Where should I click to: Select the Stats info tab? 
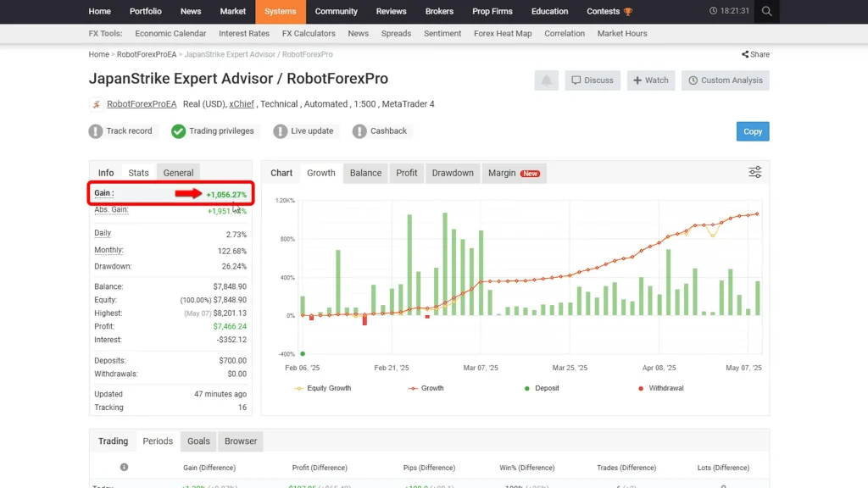138,173
